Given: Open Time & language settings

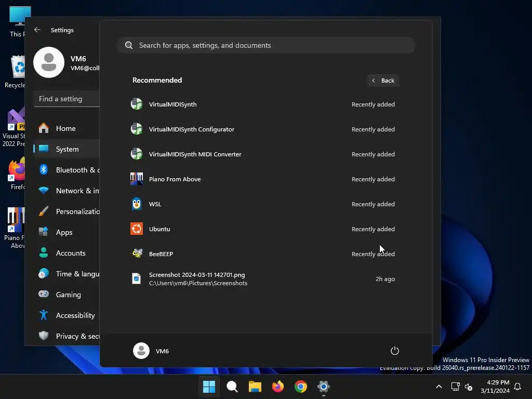Looking at the screenshot, I should click(x=66, y=274).
